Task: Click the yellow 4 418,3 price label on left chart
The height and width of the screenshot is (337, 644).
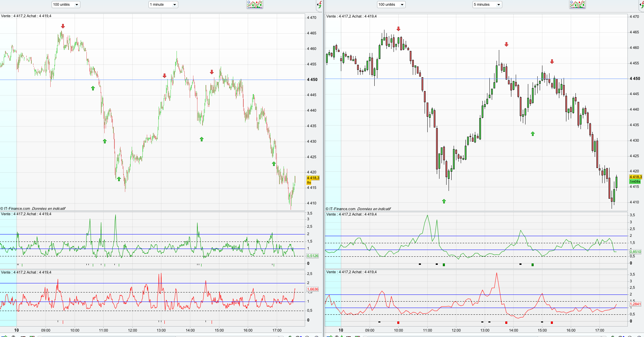Action: click(313, 178)
